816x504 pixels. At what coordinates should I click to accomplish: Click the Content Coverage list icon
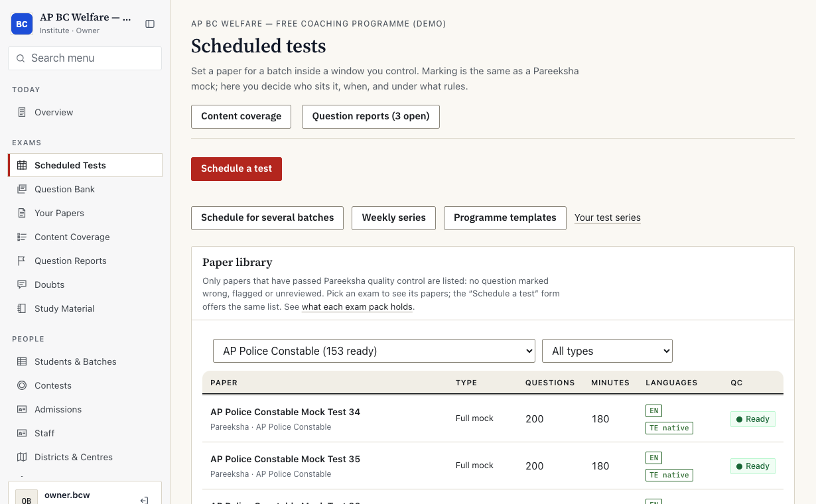[x=22, y=237]
